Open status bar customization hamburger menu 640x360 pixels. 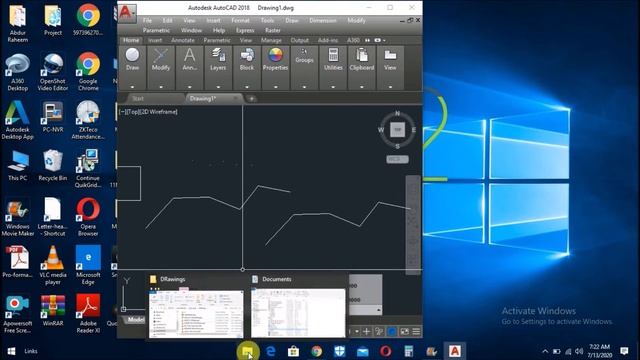[x=416, y=331]
